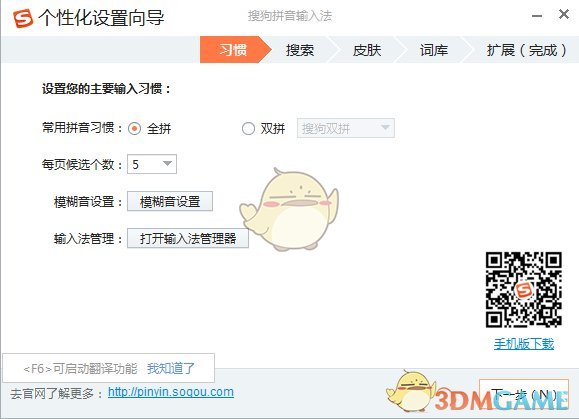Screen dimensions: 579x419
Task: Jump to the 扩展（完成）tab
Action: (527, 50)
